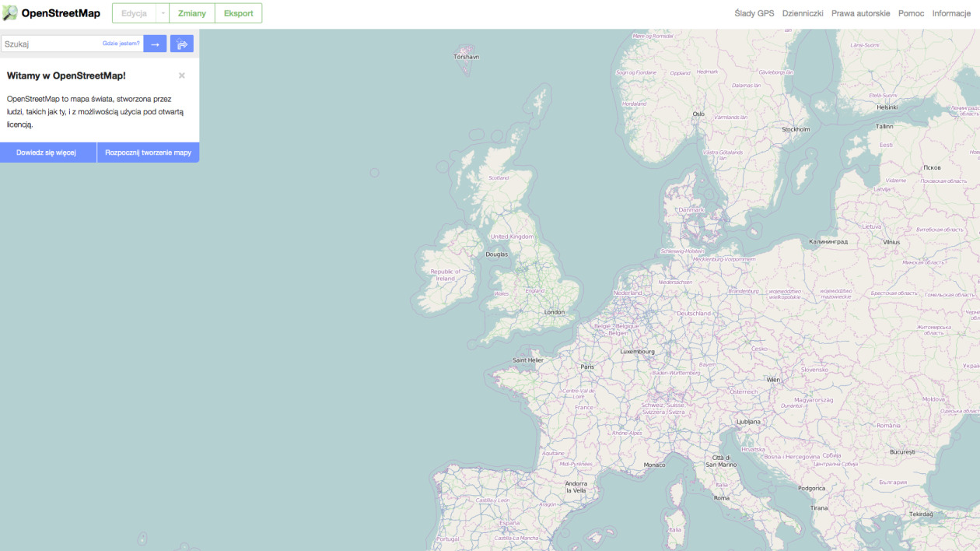Open the Informacje page
This screenshot has height=551, width=980.
pos(951,13)
